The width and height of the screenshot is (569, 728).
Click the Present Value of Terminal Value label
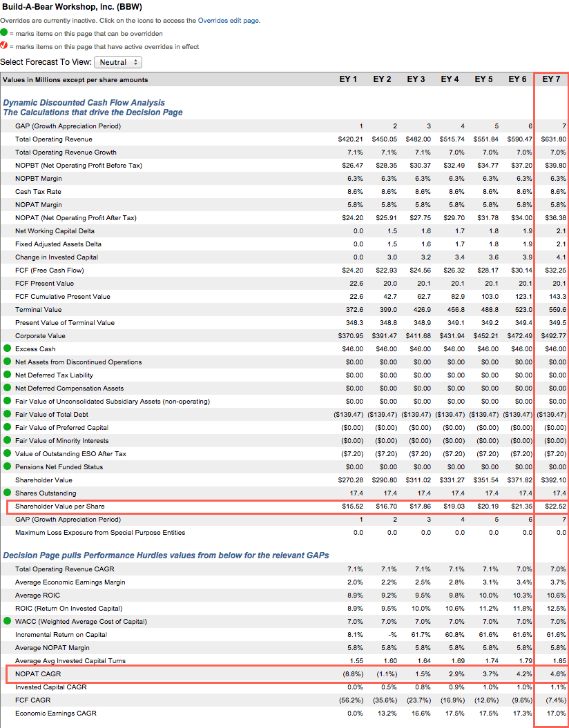(x=65, y=323)
